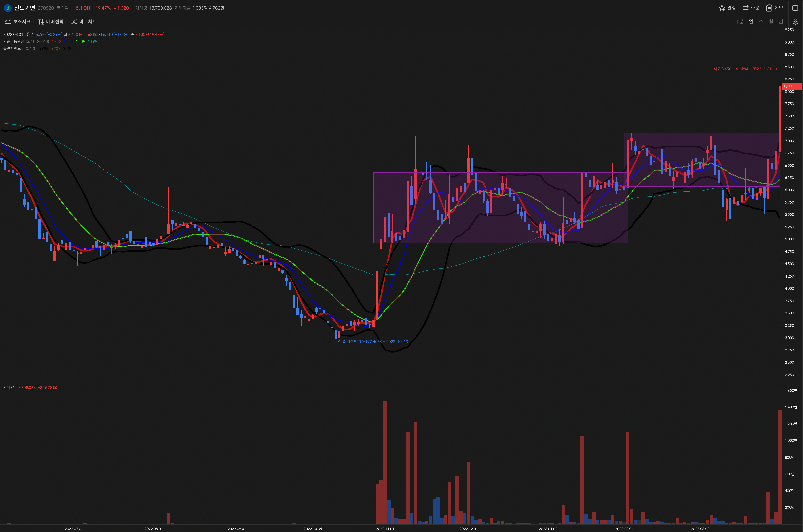The width and height of the screenshot is (803, 532).
Task: Click the 1,600만 volume axis label
Action: pyautogui.click(x=791, y=391)
